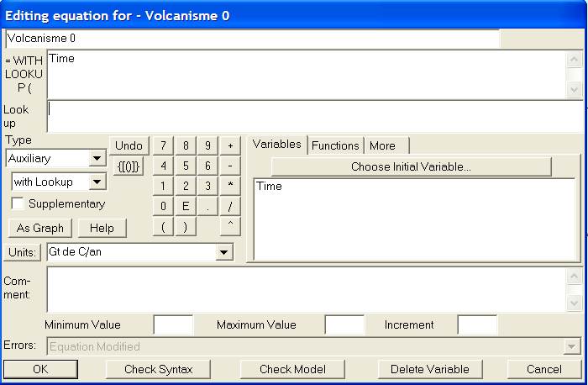Enable the Supplementary checkbox

pos(18,204)
